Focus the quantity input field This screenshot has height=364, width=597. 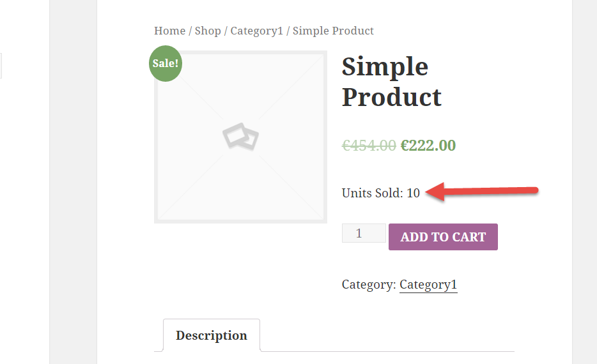pos(363,233)
